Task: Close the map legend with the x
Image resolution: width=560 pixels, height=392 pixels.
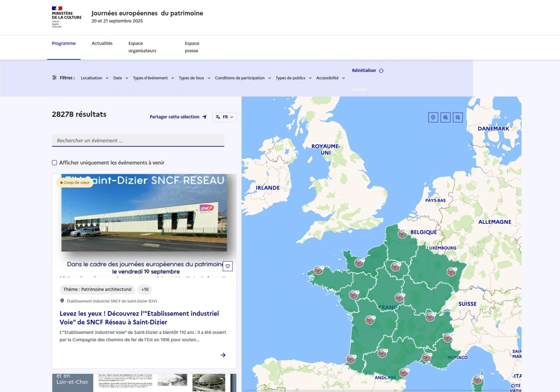Action: coord(506,118)
